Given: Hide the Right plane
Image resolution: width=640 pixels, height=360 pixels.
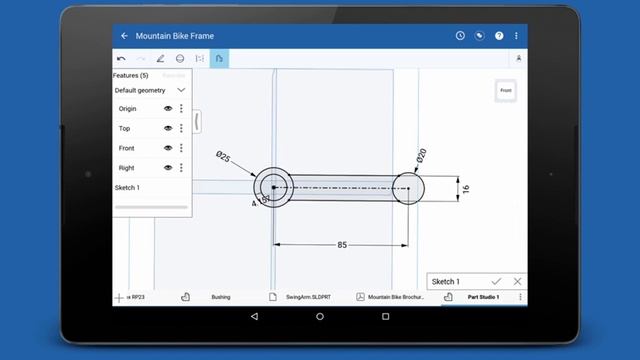Looking at the screenshot, I should tap(168, 168).
